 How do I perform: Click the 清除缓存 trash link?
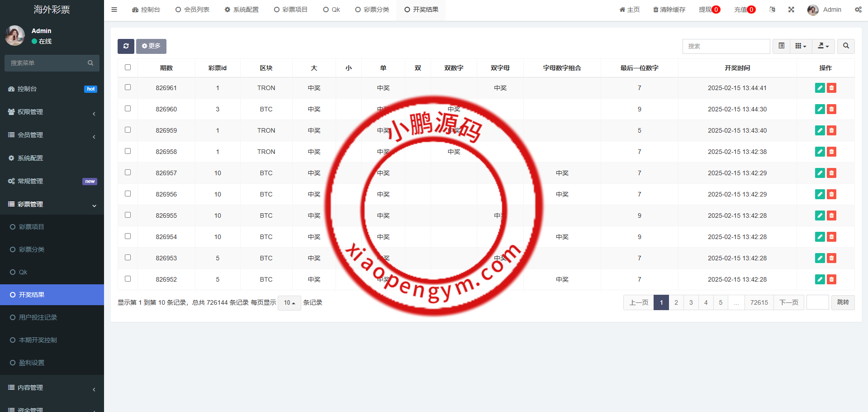click(x=669, y=10)
